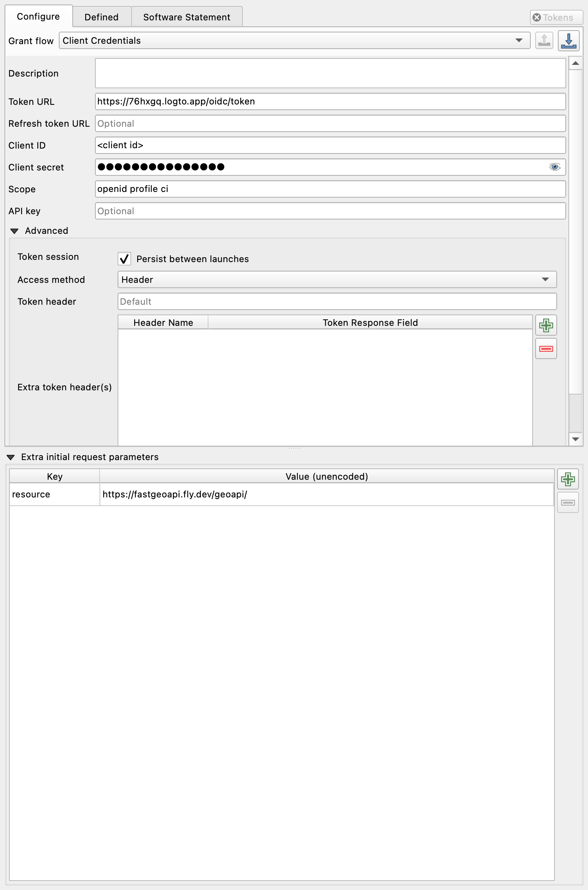Collapse Extra initial request parameters section
The height and width of the screenshot is (890, 588).
pos(11,457)
